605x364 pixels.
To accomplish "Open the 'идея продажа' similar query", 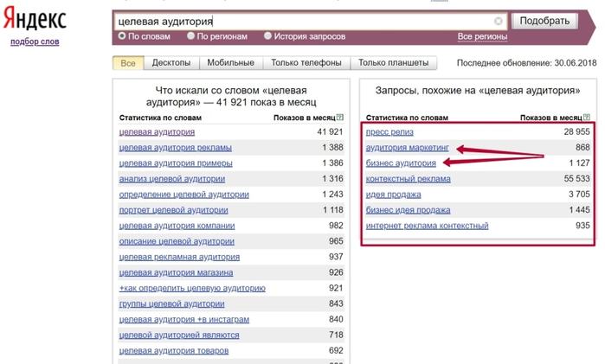I will point(393,195).
